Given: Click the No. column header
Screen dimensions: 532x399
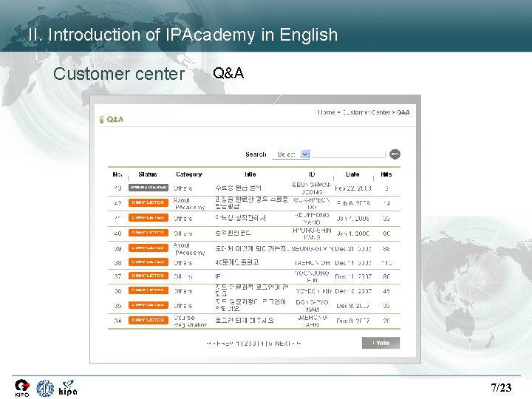Looking at the screenshot, I should 117,174.
